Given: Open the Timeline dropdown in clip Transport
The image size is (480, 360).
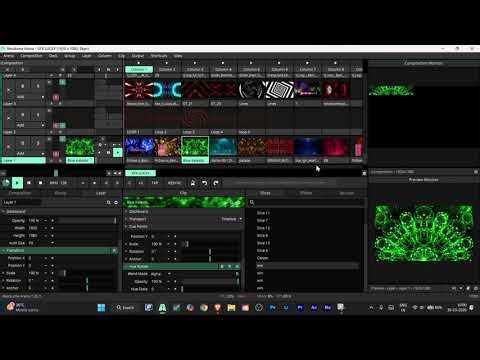Looking at the screenshot, I should (x=231, y=219).
